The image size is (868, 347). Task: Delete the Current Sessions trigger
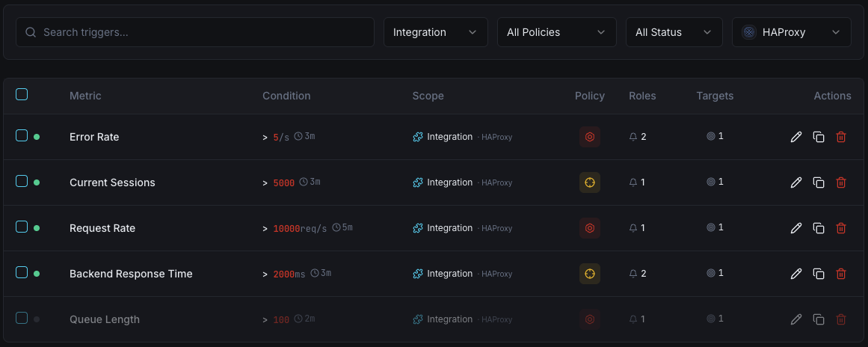[841, 182]
